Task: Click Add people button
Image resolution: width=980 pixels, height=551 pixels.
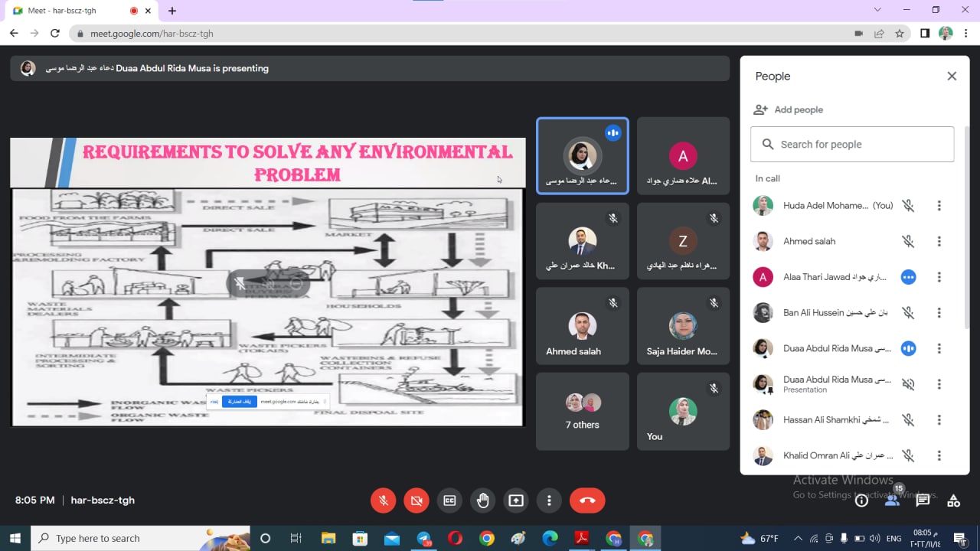Action: pyautogui.click(x=789, y=109)
